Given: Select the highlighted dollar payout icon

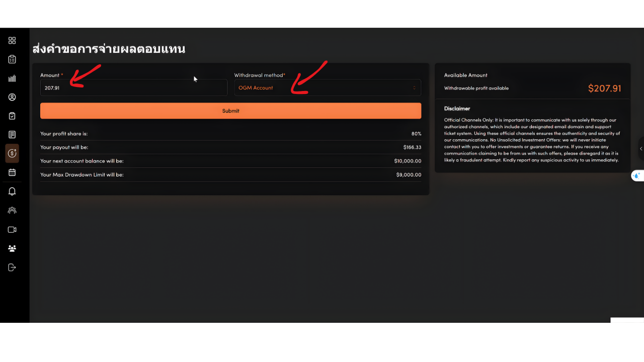Looking at the screenshot, I should point(12,153).
